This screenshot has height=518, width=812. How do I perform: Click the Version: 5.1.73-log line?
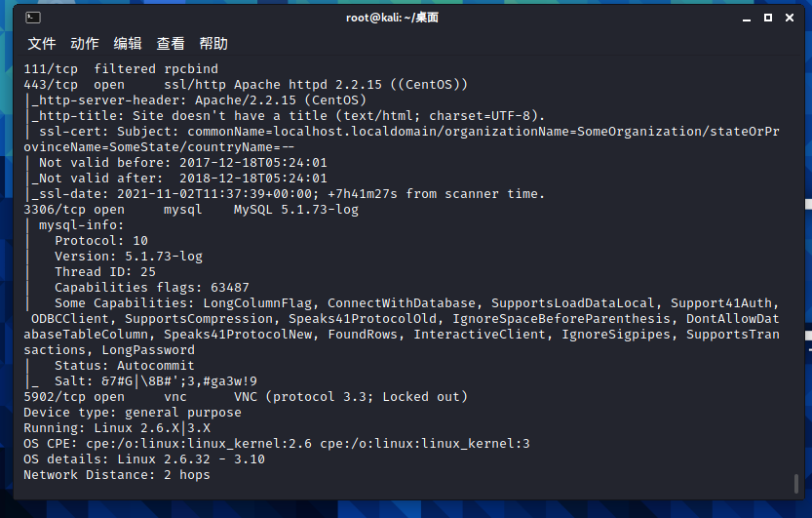pyautogui.click(x=129, y=257)
